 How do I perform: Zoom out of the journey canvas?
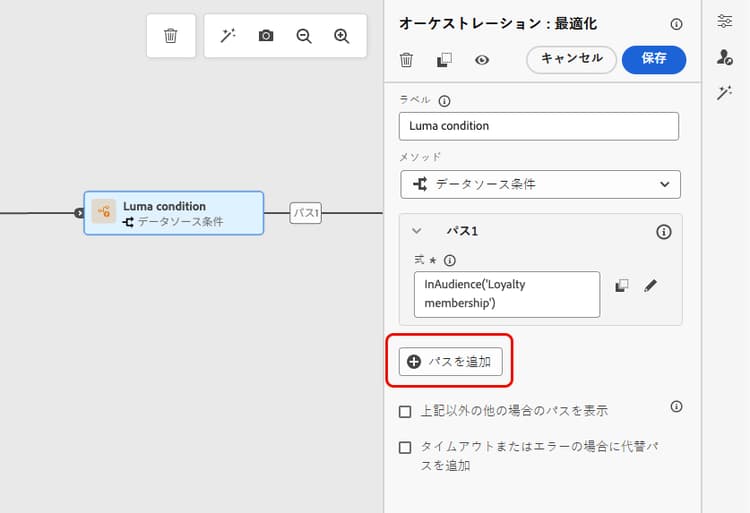click(x=304, y=36)
